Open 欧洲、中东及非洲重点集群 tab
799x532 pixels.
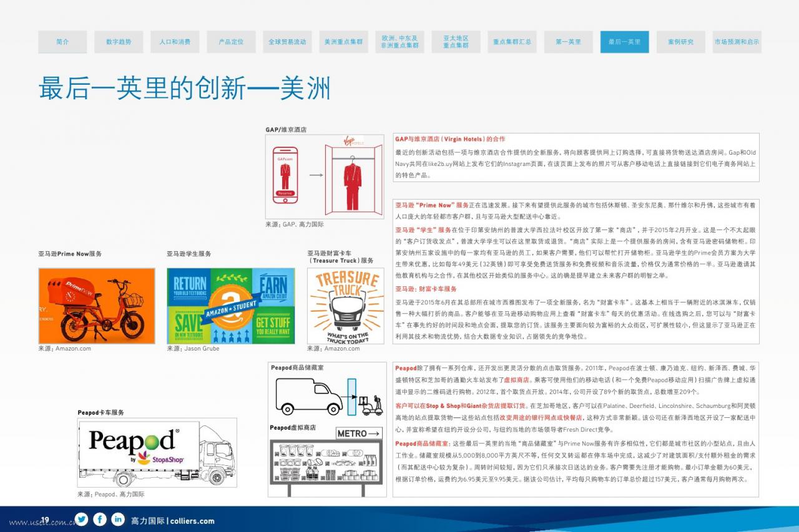click(399, 42)
